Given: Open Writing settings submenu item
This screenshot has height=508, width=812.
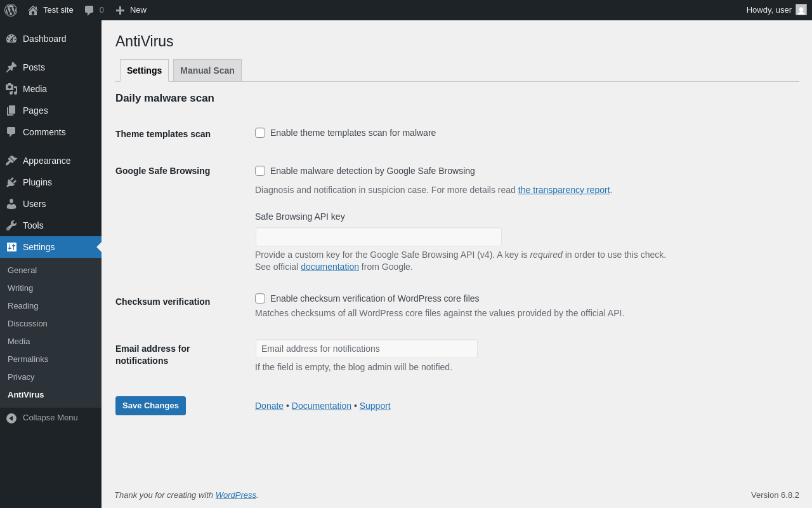Looking at the screenshot, I should pyautogui.click(x=20, y=288).
